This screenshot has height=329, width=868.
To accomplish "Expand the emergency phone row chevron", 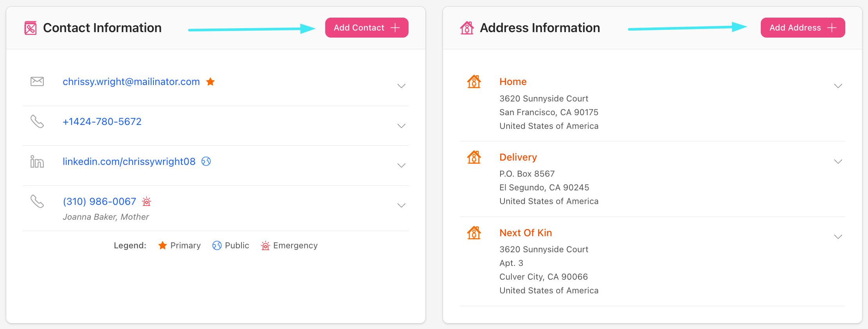I will [x=401, y=205].
